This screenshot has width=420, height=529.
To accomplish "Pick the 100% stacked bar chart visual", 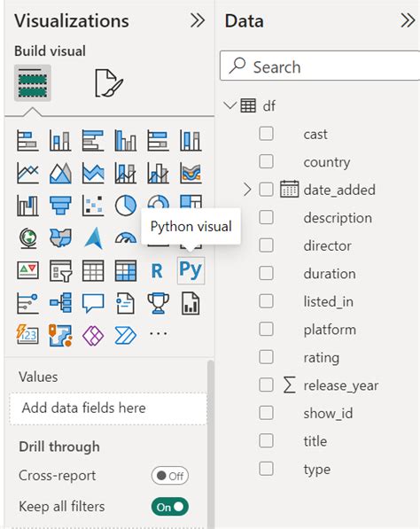I will pos(158,140).
